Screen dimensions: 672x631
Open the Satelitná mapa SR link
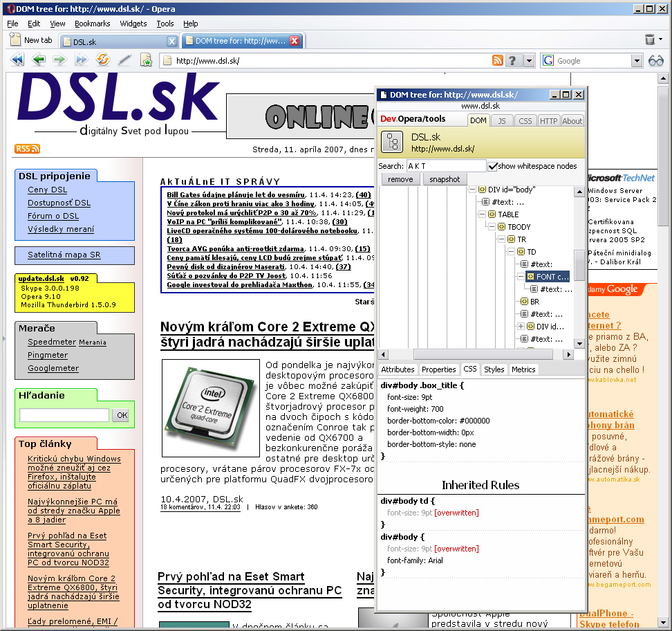pos(64,255)
